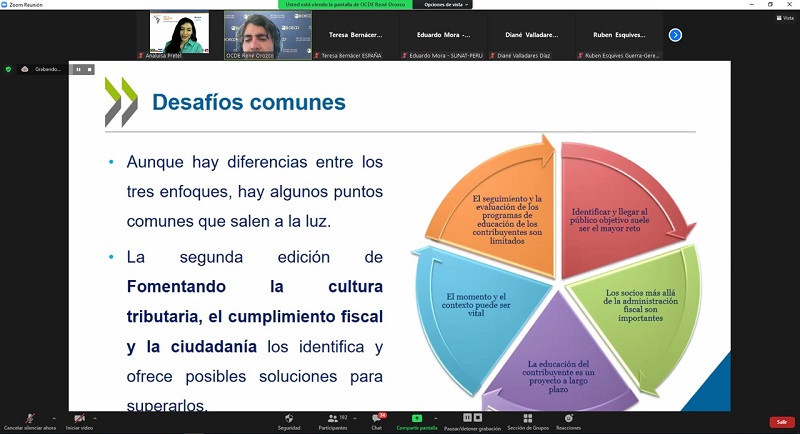Click bold text Fomentando la cultura
800x434 pixels.
255,287
